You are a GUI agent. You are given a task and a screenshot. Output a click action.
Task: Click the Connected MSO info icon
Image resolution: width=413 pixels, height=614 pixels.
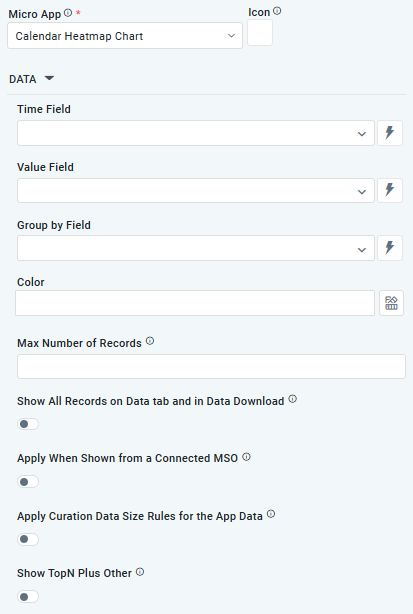[x=246, y=457]
